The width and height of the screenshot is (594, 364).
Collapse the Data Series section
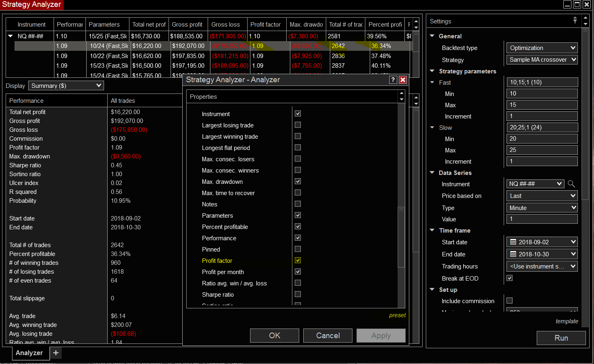click(x=432, y=173)
